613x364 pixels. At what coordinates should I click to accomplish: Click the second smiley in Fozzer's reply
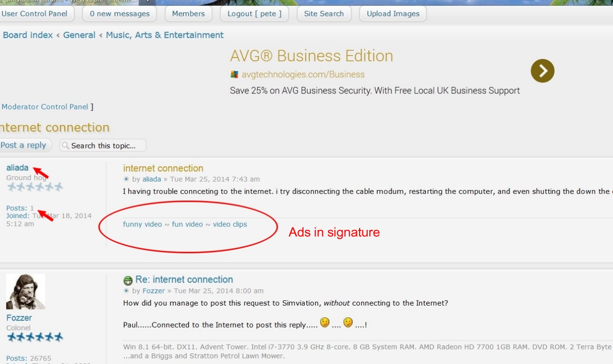pos(348,323)
